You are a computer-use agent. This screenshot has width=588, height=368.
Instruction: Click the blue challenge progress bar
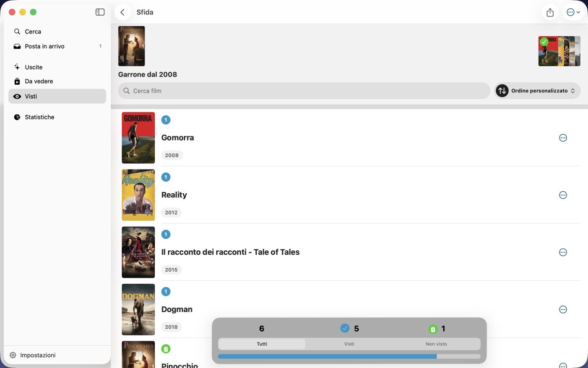[x=349, y=356]
